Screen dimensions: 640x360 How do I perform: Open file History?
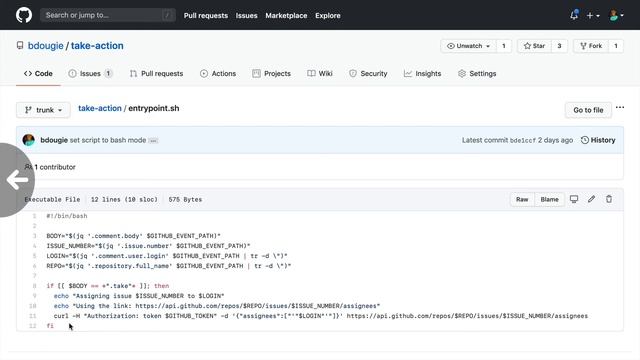(598, 140)
